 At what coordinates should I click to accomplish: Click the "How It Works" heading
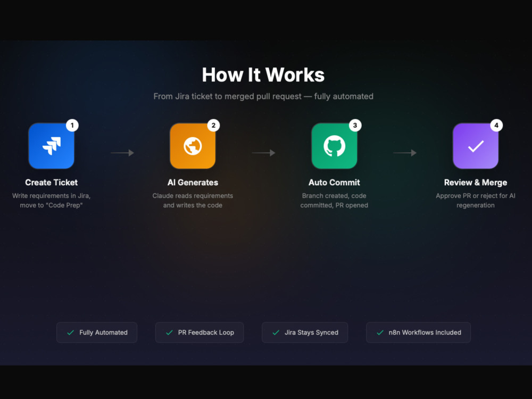click(x=263, y=74)
